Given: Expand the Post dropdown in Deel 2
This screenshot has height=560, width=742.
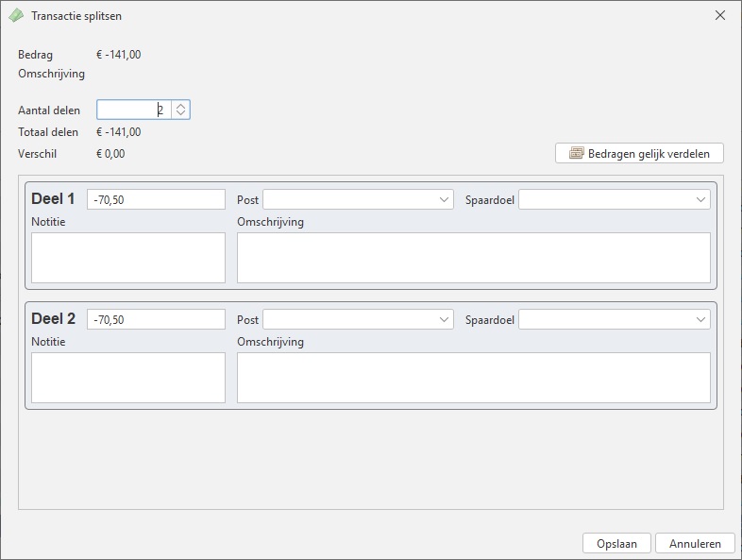Looking at the screenshot, I should click(x=445, y=320).
